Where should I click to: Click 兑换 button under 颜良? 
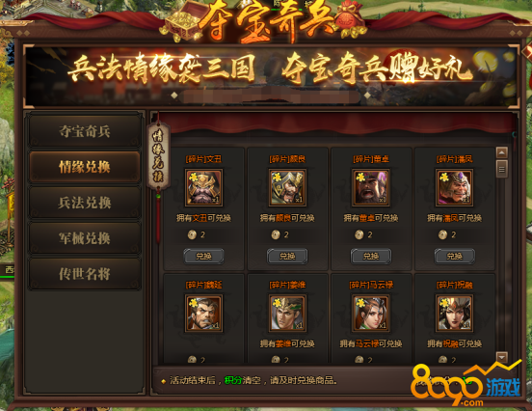click(287, 256)
